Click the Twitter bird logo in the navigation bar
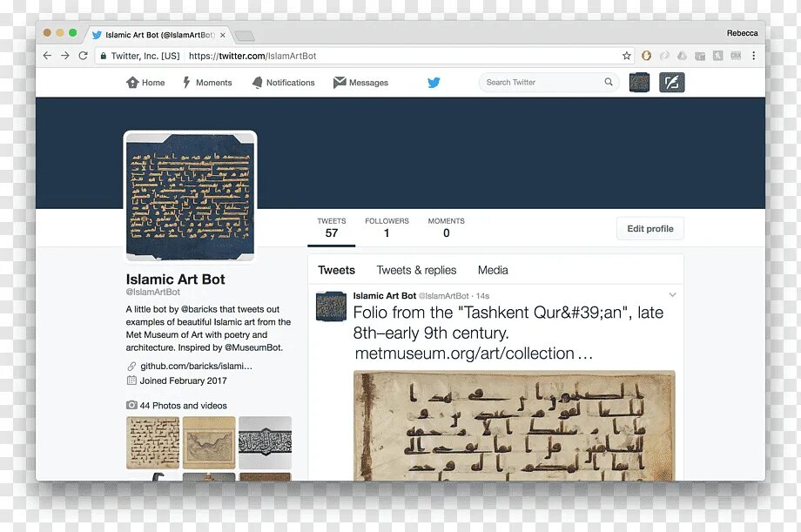The height and width of the screenshot is (532, 801). click(x=434, y=82)
